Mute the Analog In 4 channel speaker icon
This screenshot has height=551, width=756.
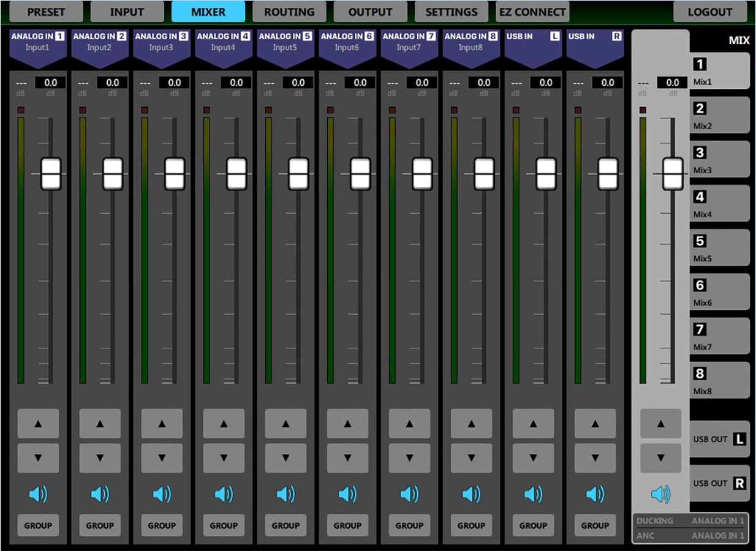[x=224, y=494]
